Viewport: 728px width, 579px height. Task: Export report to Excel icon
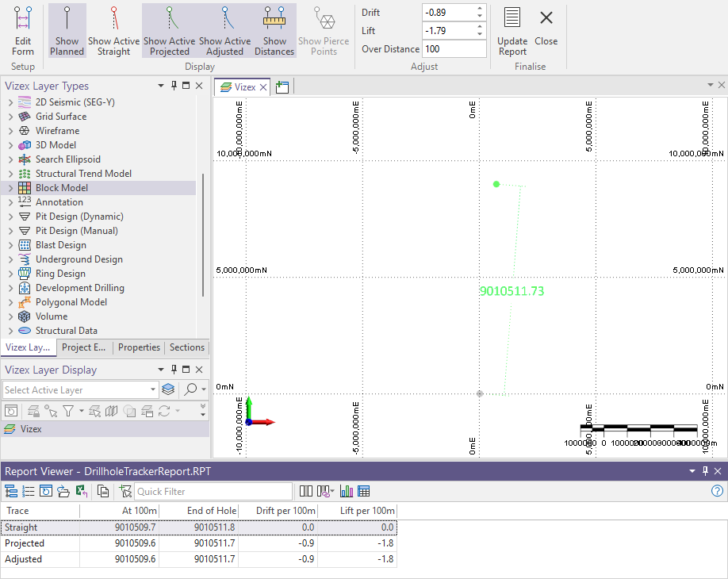tap(82, 491)
